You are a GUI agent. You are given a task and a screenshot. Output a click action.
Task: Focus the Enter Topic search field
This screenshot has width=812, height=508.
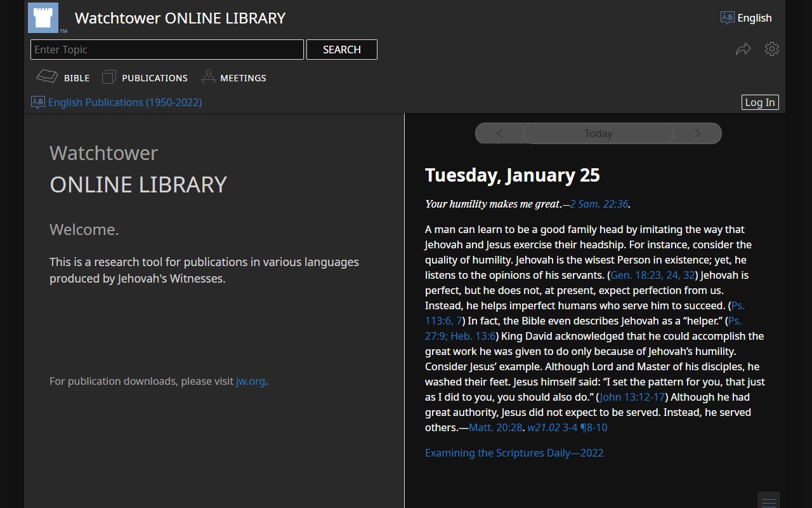(x=167, y=50)
